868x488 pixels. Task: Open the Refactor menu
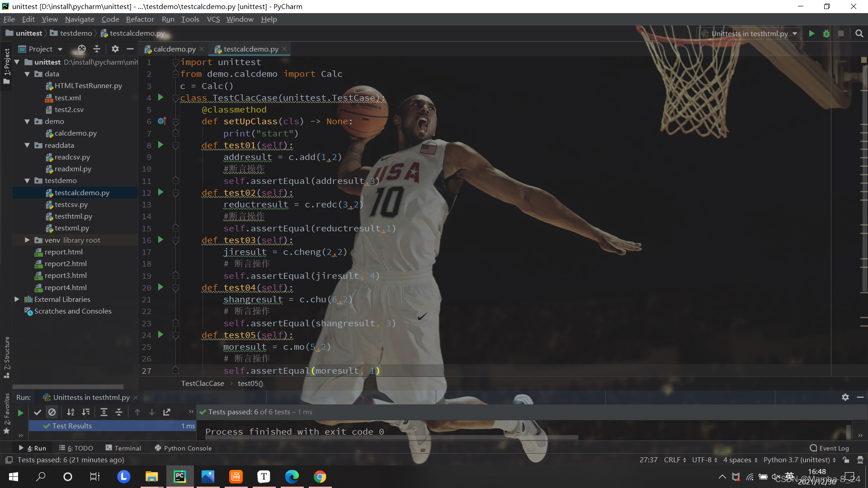coord(140,19)
